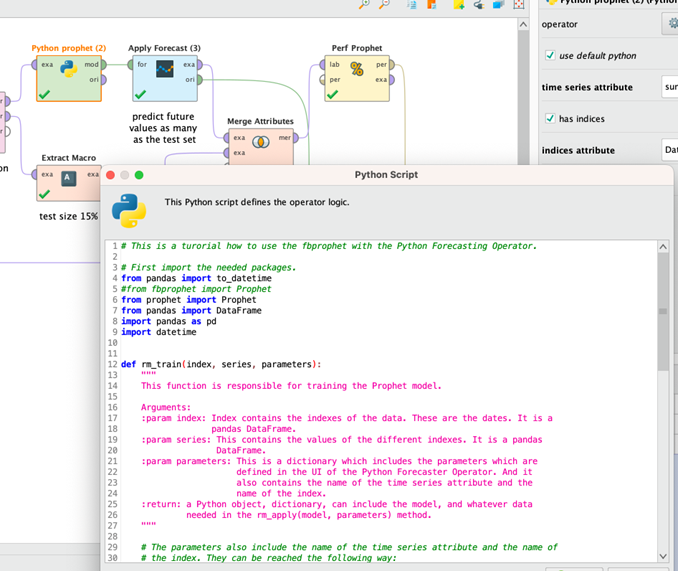Click Perf Prophet lab input port

(x=322, y=65)
